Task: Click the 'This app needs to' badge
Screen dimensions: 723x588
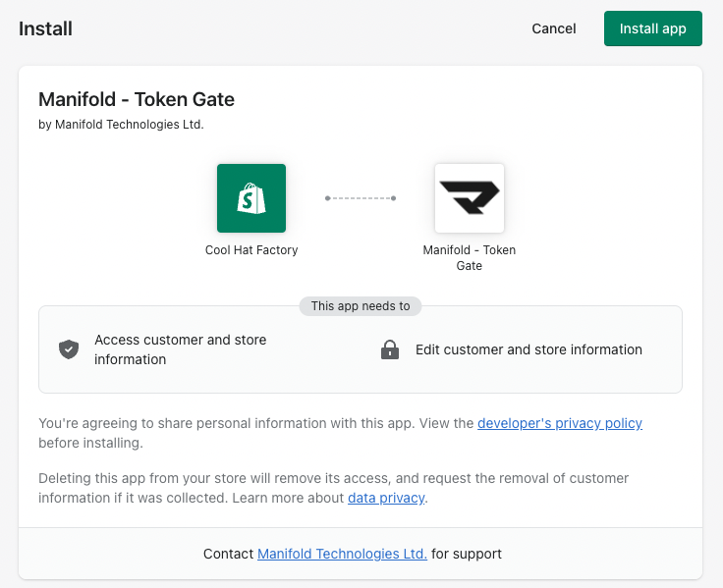Action: click(361, 306)
